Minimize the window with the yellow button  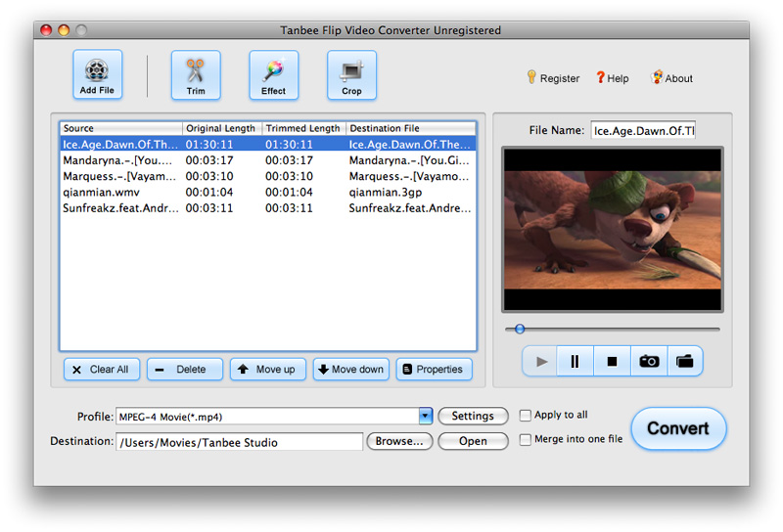(x=64, y=30)
